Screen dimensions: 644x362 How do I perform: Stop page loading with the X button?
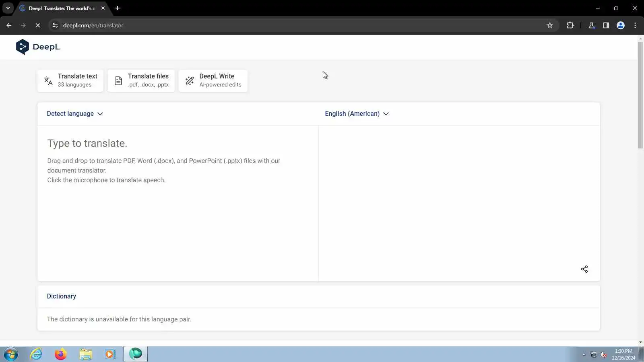coord(38,25)
